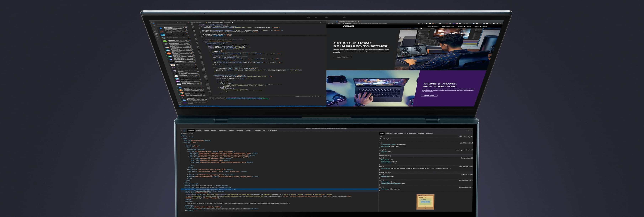Click the padding region of the box model
Image resolution: width=644 pixels, height=217 pixels.
[x=426, y=200]
